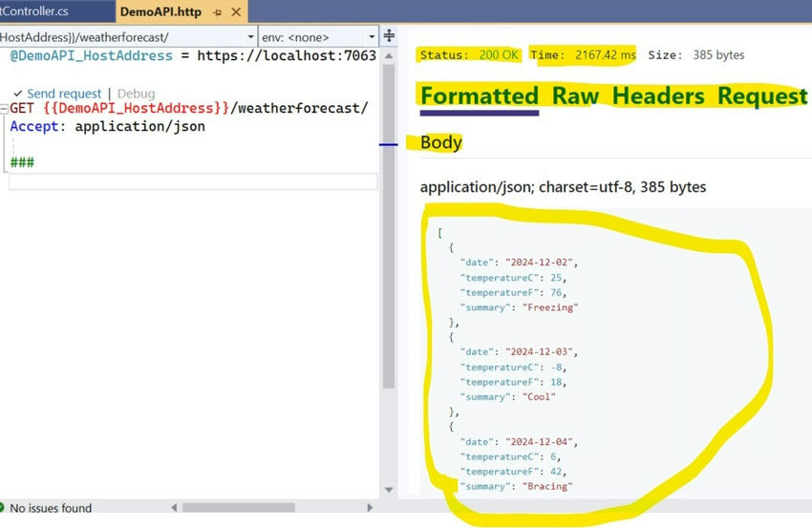Click the "2024-12-04" date value

(x=539, y=442)
